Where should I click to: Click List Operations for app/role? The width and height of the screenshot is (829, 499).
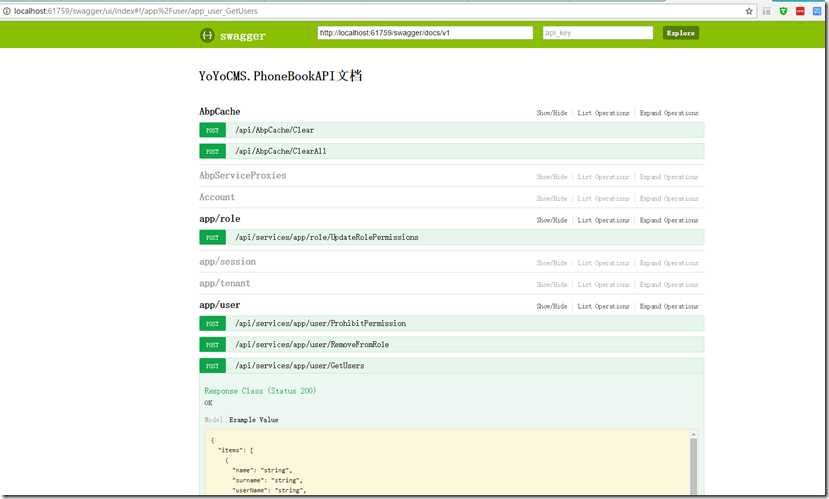pos(603,220)
